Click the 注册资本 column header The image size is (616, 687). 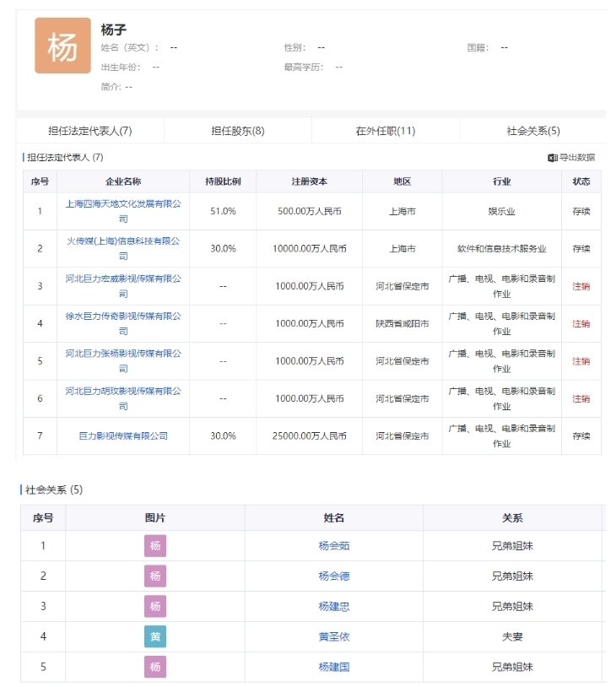tap(310, 181)
